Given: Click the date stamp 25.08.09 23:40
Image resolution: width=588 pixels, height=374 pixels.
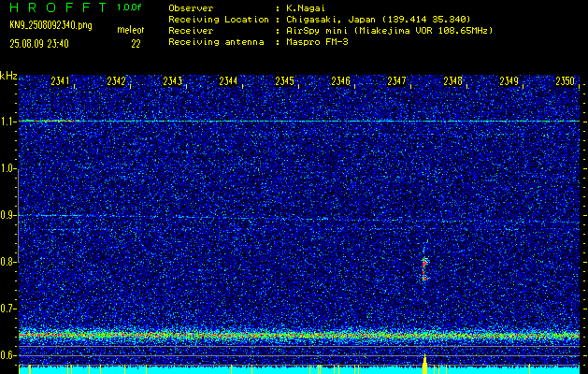Looking at the screenshot, I should coord(39,44).
